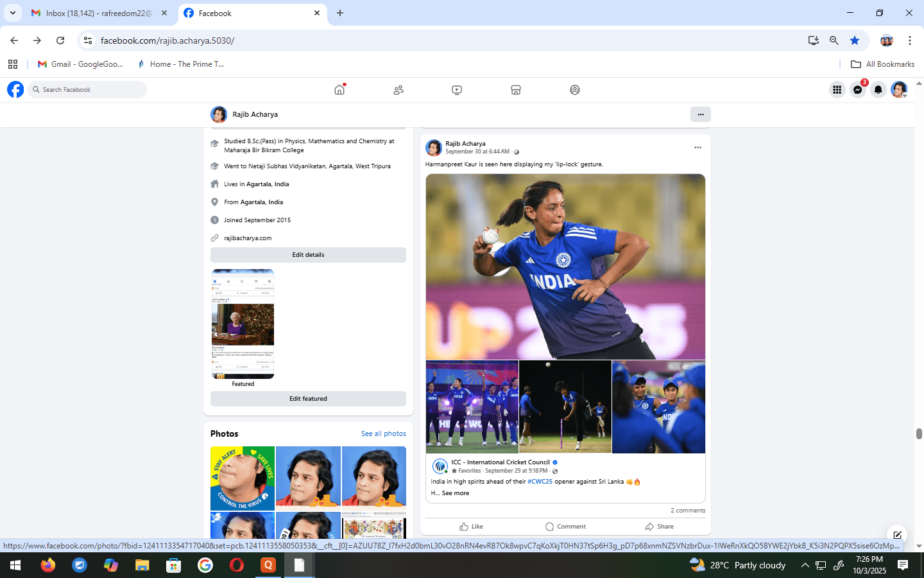This screenshot has width=924, height=578.
Task: Open Facebook Watch video icon
Action: pos(457,90)
